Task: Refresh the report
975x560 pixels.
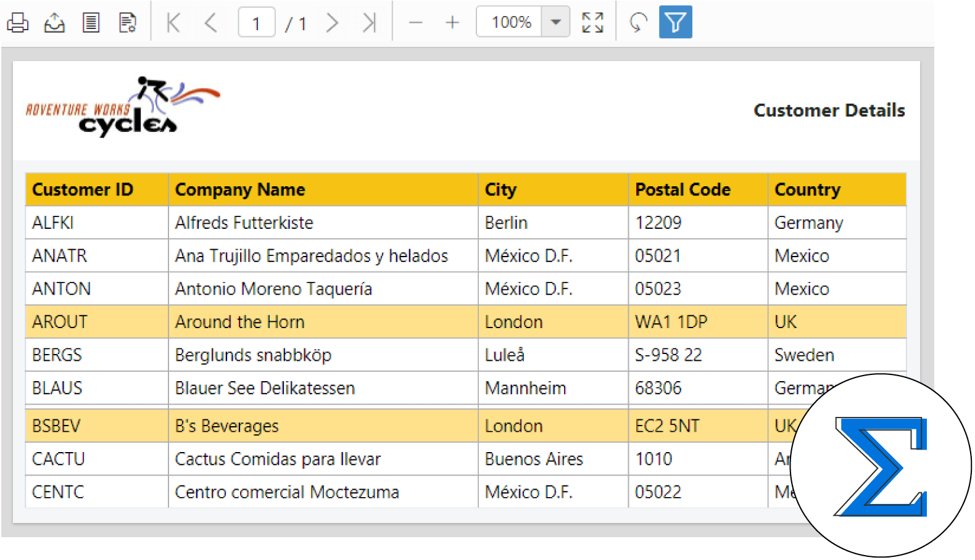Action: pos(638,23)
